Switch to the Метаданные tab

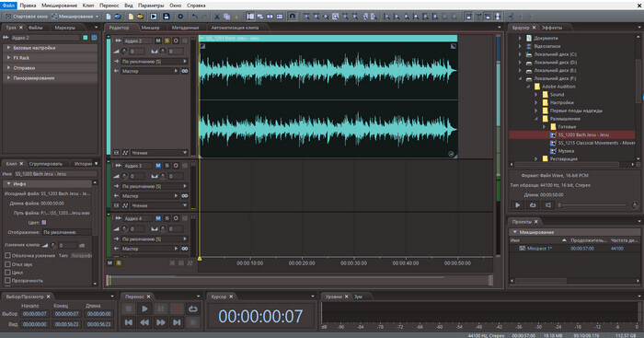185,28
